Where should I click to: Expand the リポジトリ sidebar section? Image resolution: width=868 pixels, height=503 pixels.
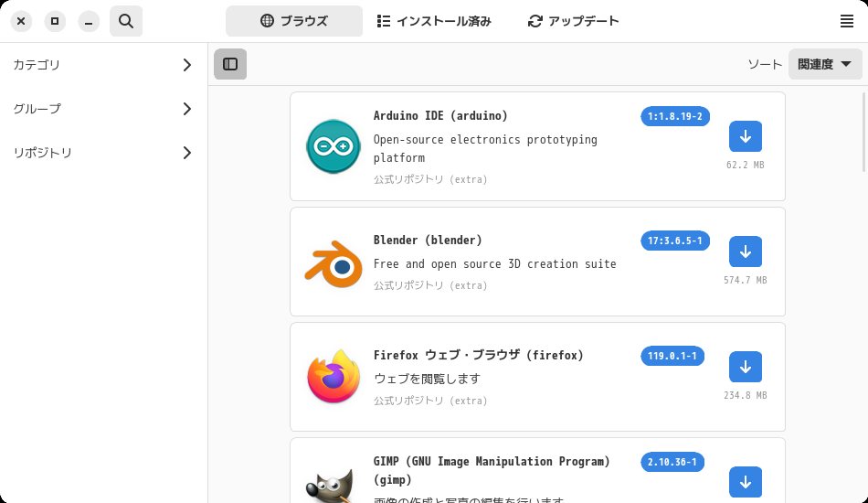(x=103, y=153)
